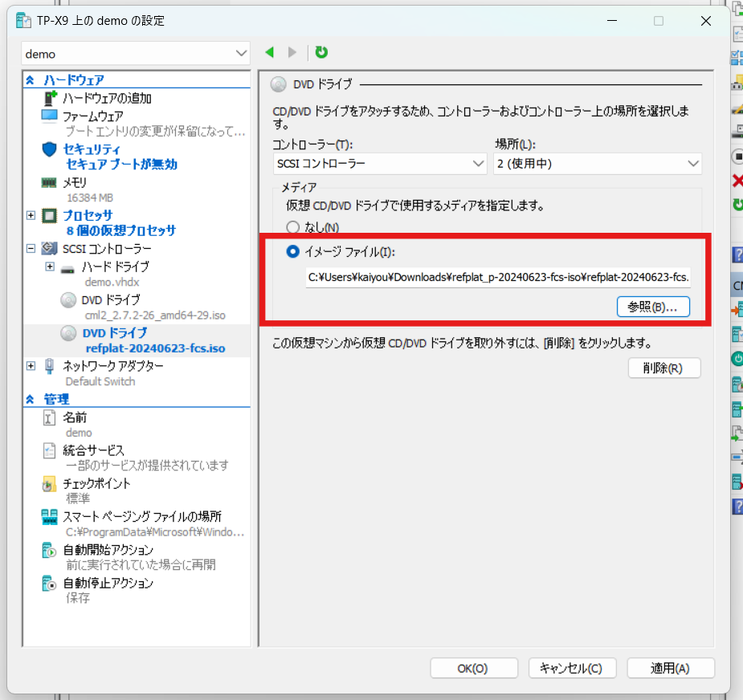The height and width of the screenshot is (700, 743).
Task: Click セキュア ブートが無効 text
Action: pos(122,165)
